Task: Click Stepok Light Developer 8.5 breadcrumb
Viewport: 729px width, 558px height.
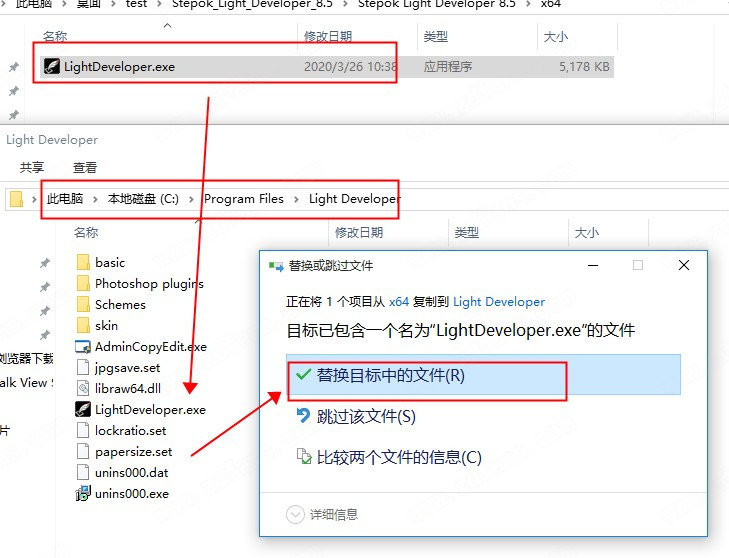Action: click(437, 4)
